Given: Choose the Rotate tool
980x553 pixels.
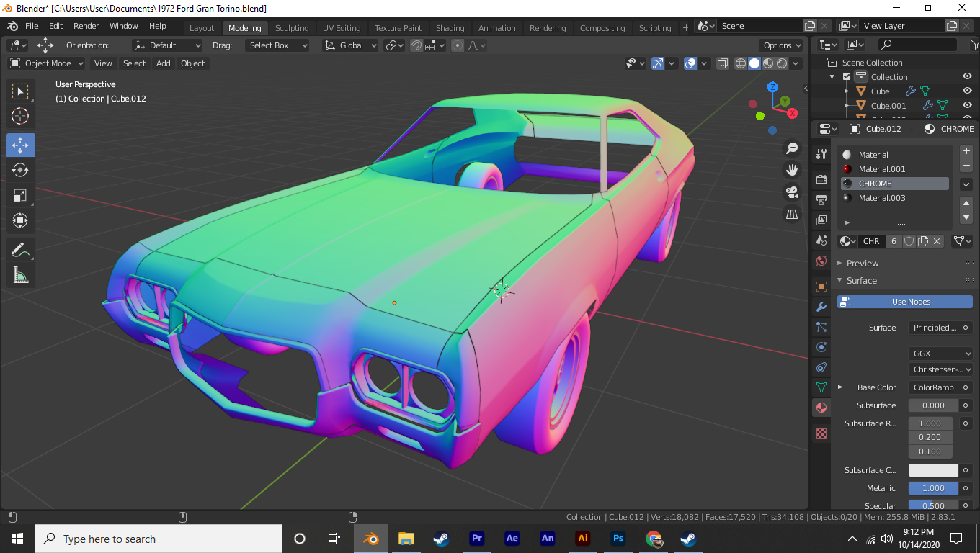Looking at the screenshot, I should click(20, 170).
